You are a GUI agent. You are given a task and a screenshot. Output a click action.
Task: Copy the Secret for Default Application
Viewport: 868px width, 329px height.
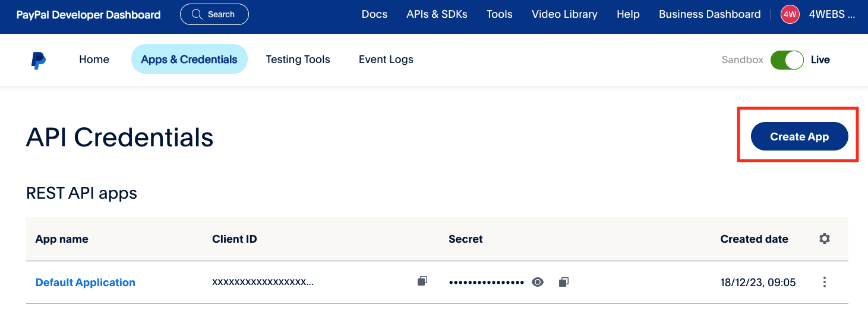tap(564, 282)
